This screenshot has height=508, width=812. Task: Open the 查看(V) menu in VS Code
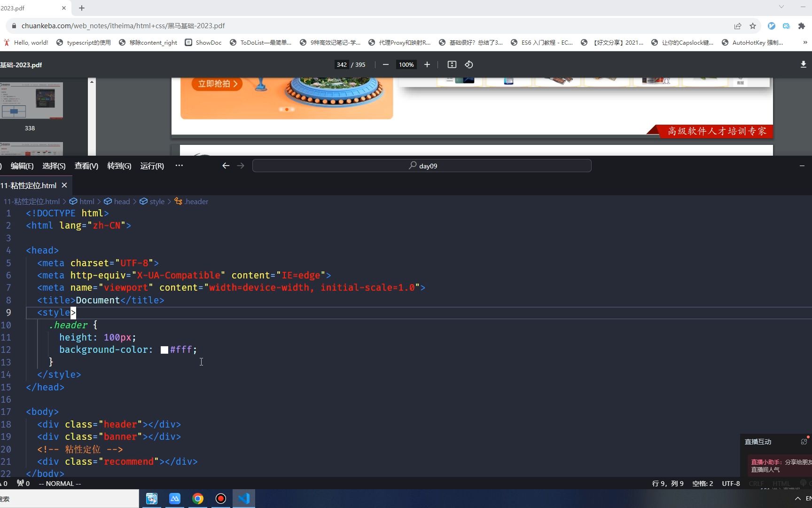[x=86, y=166]
